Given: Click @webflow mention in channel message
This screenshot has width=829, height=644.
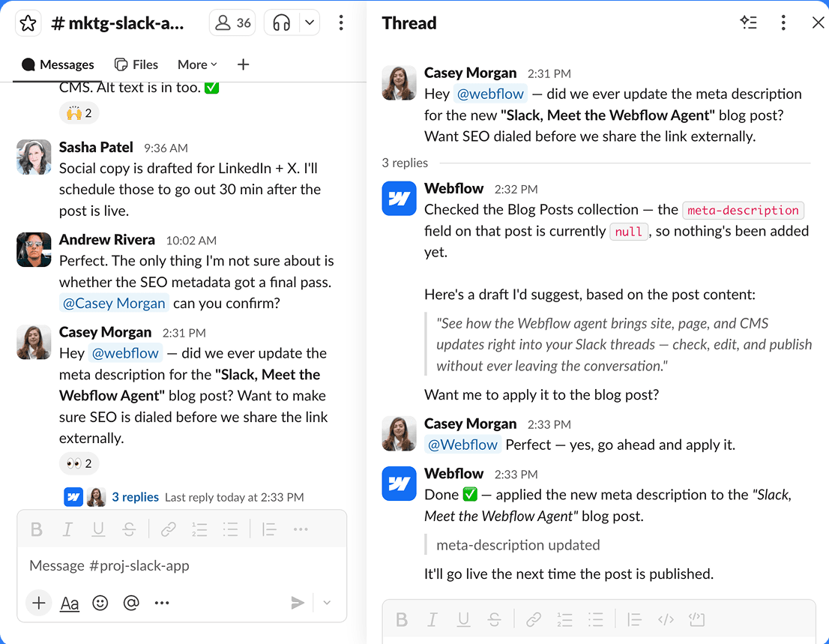Looking at the screenshot, I should (125, 353).
